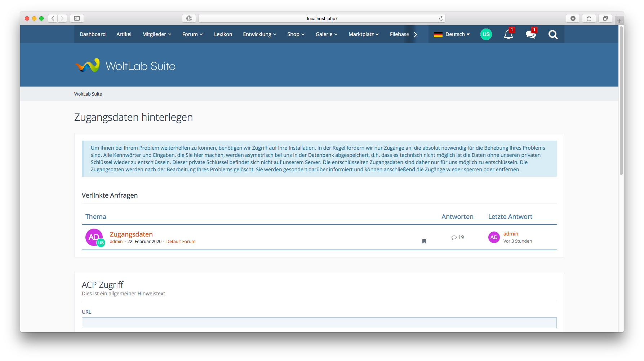Reload page using address bar icon

point(441,18)
